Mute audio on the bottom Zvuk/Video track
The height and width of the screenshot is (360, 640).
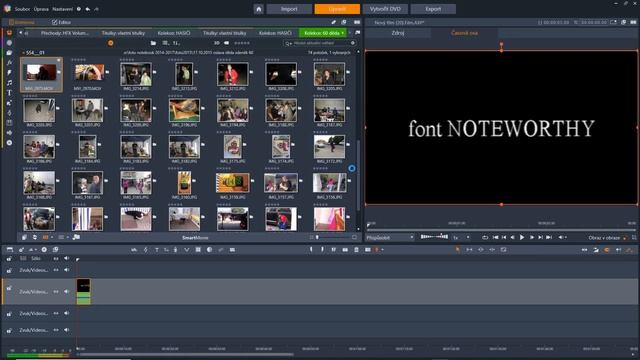click(67, 330)
